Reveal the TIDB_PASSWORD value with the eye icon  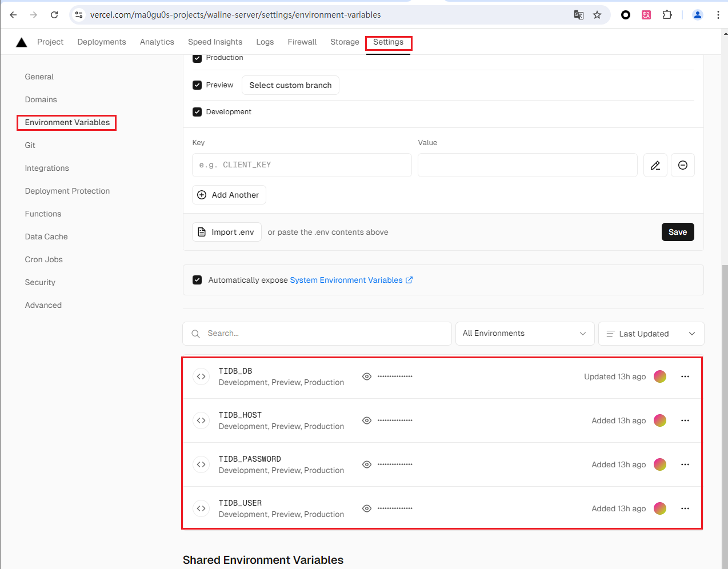click(367, 464)
